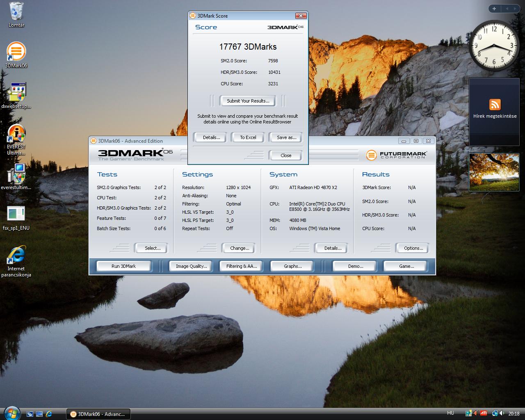Click Select under Tests section
Image resolution: width=525 pixels, height=420 pixels.
point(153,248)
